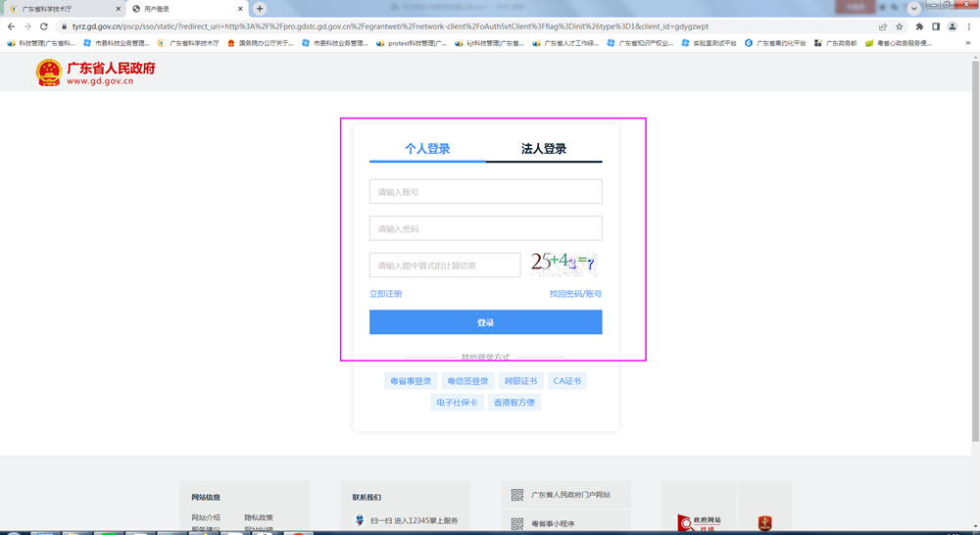Close the 广东省科学技术厅 browser tab
Viewport: 980px width, 535px height.
pos(119,9)
